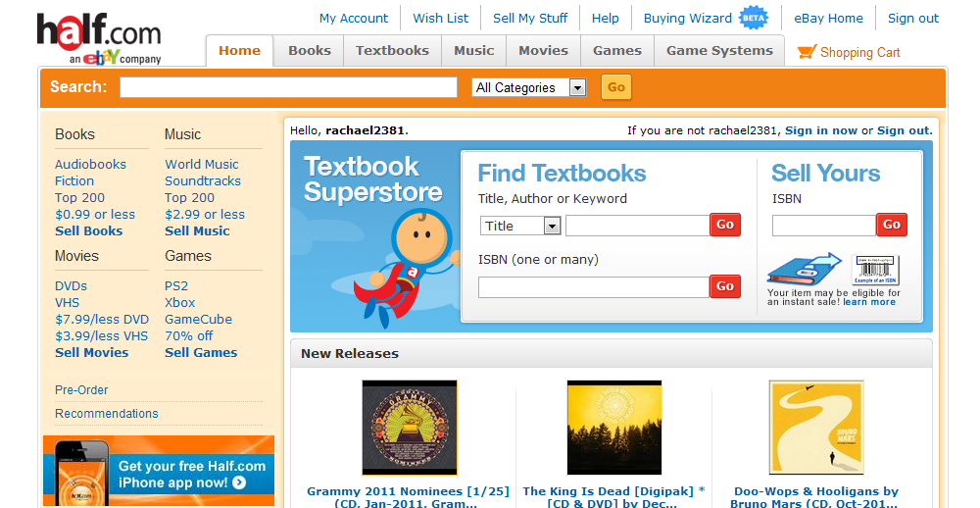The height and width of the screenshot is (508, 980).
Task: Open Grammy 2011 Nominees title link
Action: click(x=408, y=498)
